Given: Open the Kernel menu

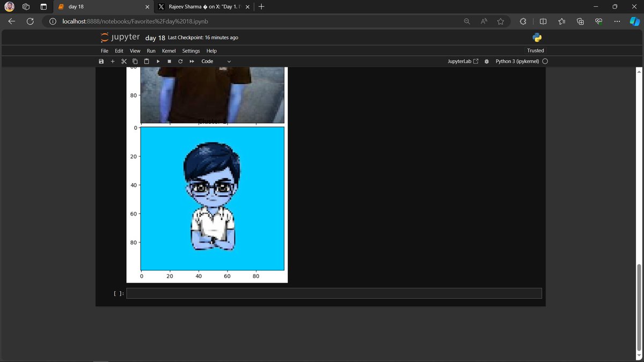Looking at the screenshot, I should 169,51.
